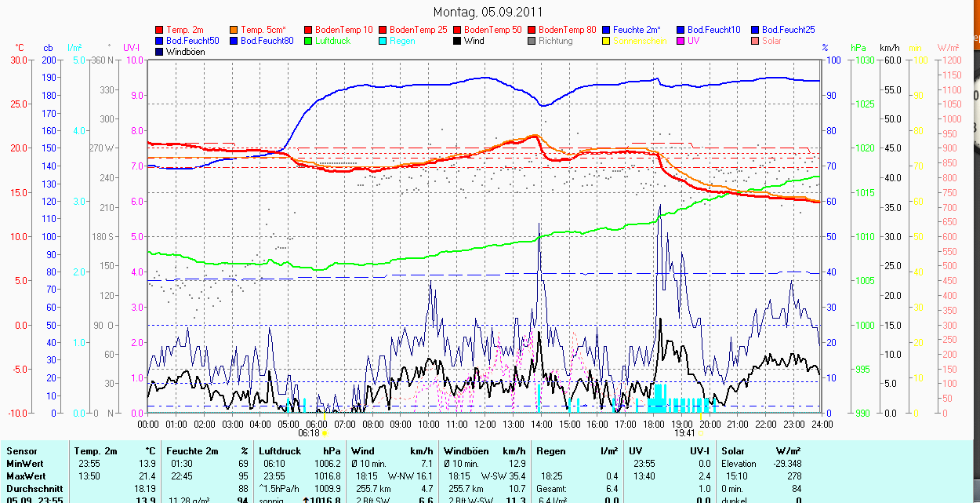
Task: Click the gray Richtung legend square
Action: click(x=532, y=41)
